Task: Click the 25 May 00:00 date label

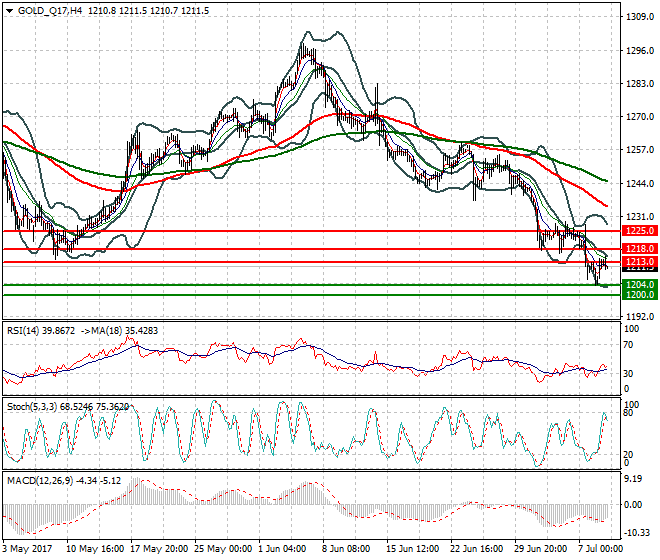Action: pos(223,549)
